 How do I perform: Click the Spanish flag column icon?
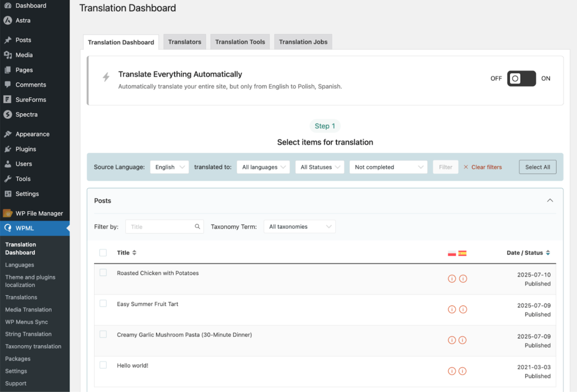click(463, 253)
